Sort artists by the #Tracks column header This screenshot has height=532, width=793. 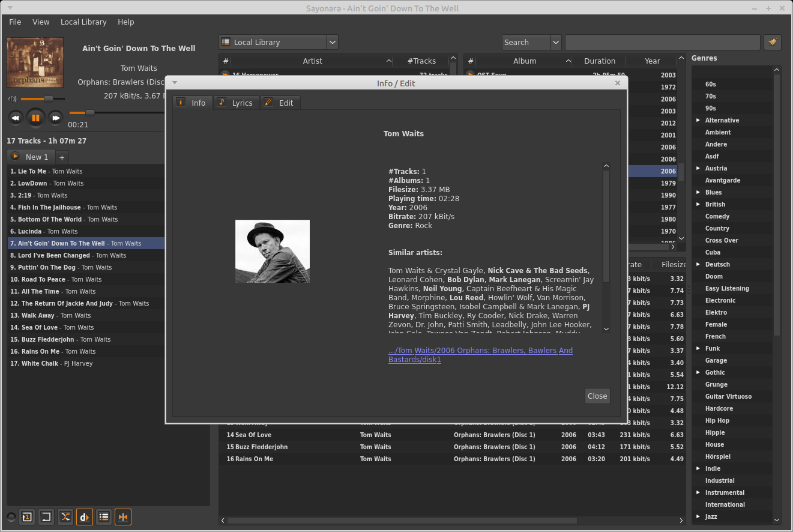pos(421,61)
